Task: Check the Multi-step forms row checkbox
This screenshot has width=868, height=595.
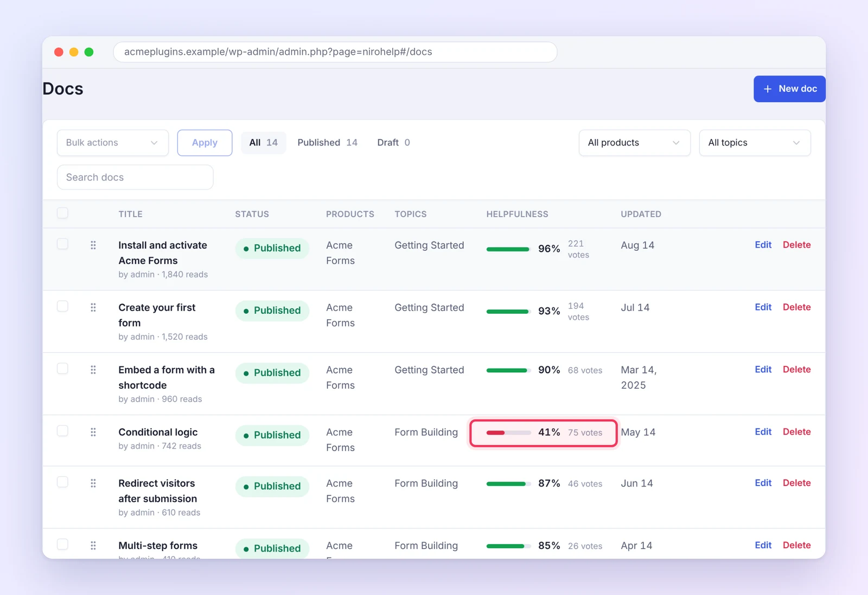Action: pos(63,544)
